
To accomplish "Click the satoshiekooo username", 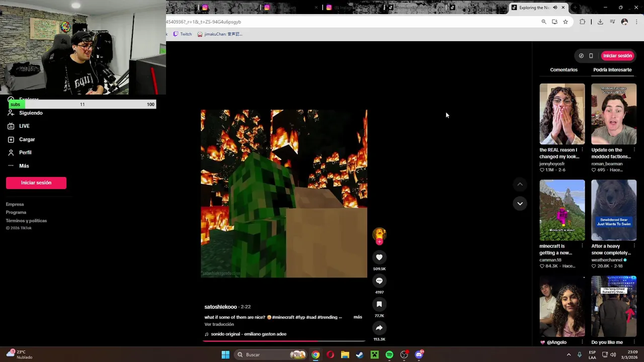I will click(x=220, y=307).
